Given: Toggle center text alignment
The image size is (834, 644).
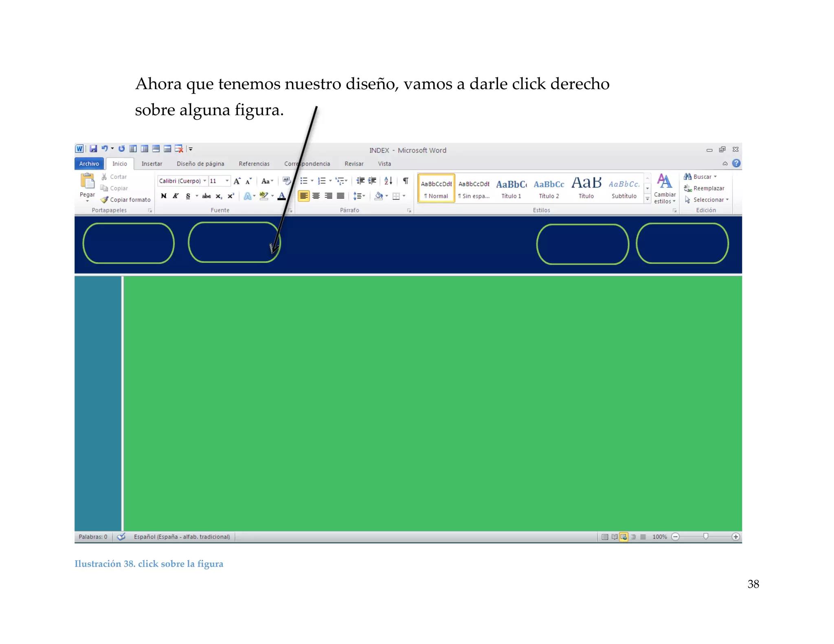Looking at the screenshot, I should [x=316, y=196].
